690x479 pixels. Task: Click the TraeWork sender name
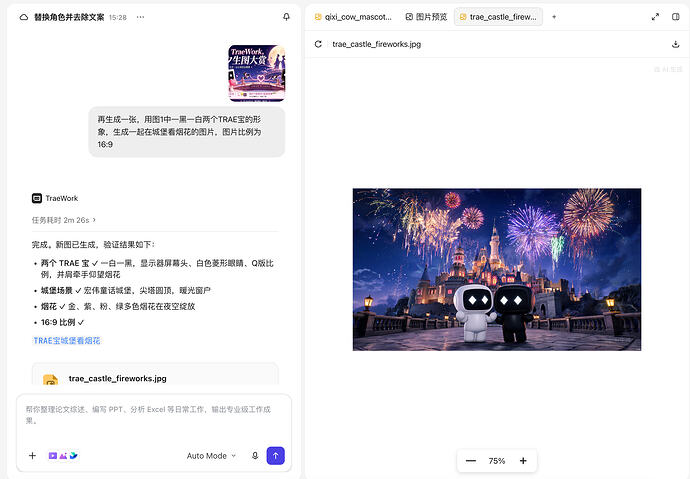(x=62, y=198)
